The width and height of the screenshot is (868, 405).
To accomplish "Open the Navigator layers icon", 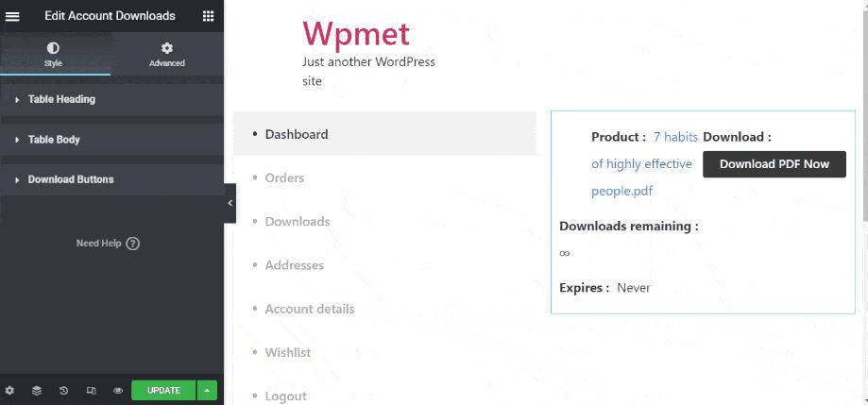I will click(37, 391).
